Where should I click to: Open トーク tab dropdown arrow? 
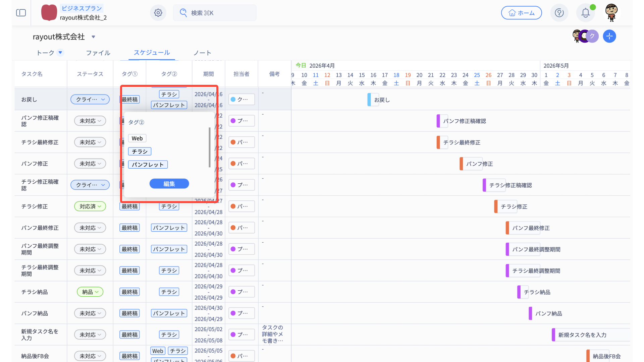pyautogui.click(x=60, y=53)
